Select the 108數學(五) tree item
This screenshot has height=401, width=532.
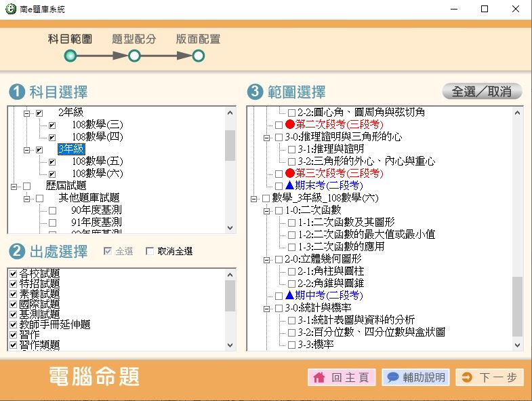(98, 161)
